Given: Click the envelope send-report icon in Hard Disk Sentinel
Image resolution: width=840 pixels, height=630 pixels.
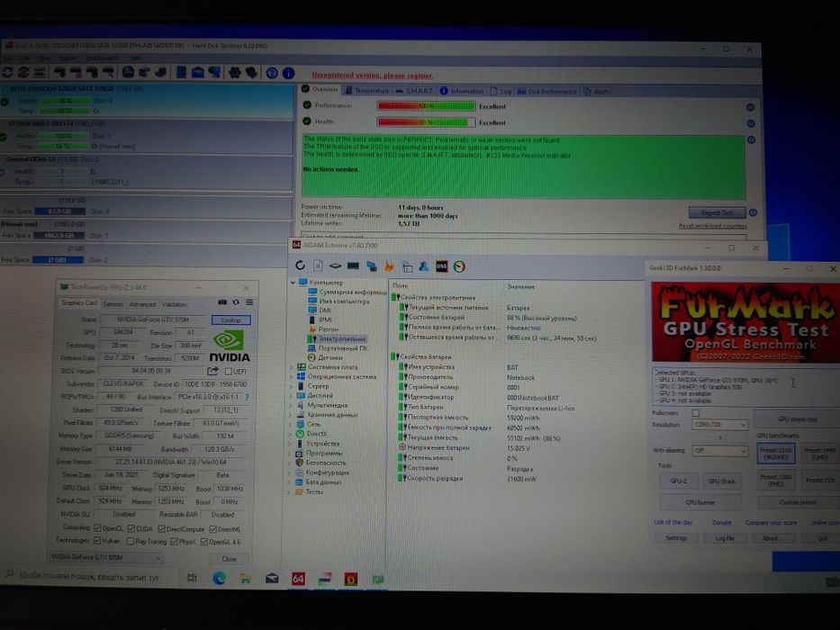Looking at the screenshot, I should 198,72.
